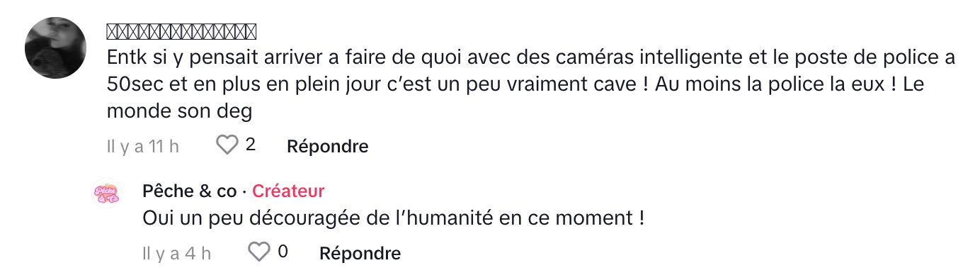Open the Pêche & co username link
The image size is (980, 275).
pyautogui.click(x=189, y=191)
